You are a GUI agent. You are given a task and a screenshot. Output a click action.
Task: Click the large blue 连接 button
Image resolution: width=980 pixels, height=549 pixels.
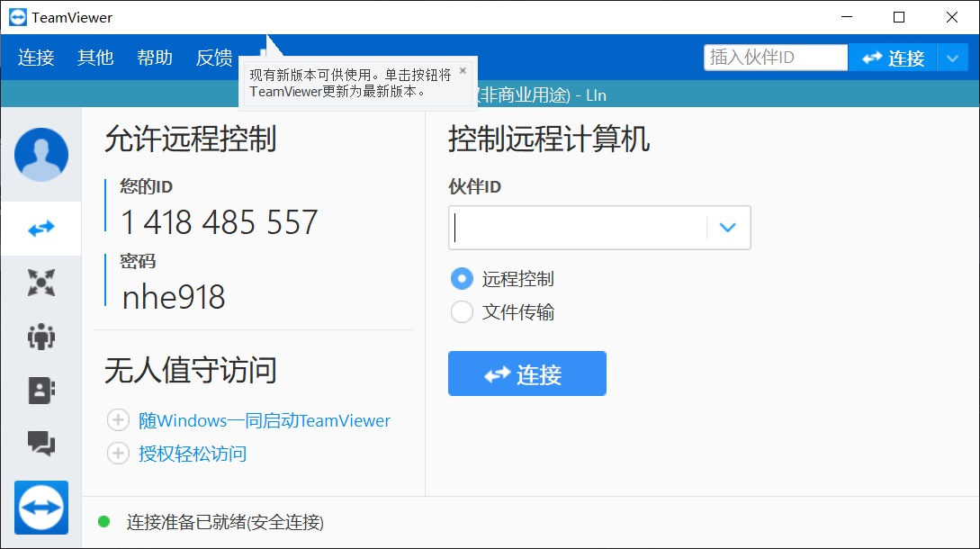point(526,373)
